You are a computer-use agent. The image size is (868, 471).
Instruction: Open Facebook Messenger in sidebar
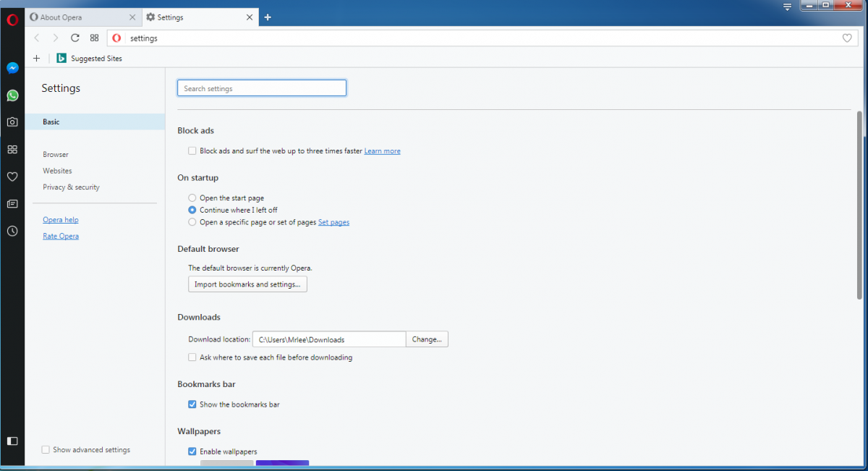click(x=12, y=68)
